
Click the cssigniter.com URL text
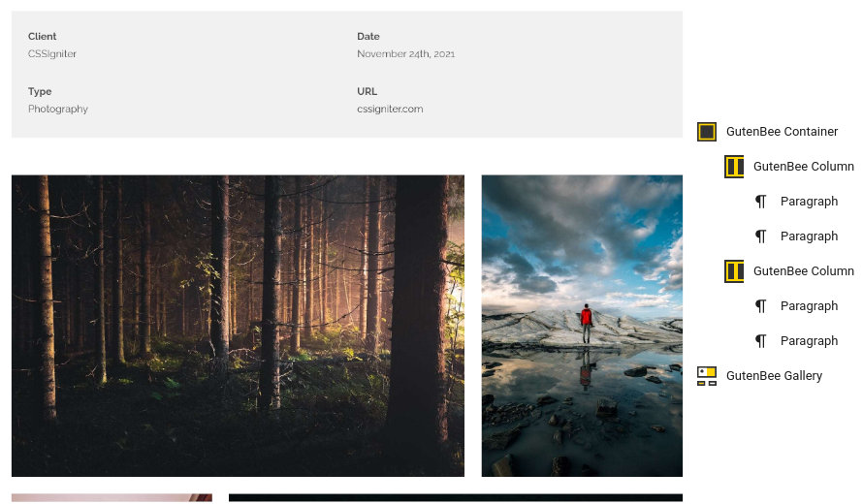tap(390, 109)
